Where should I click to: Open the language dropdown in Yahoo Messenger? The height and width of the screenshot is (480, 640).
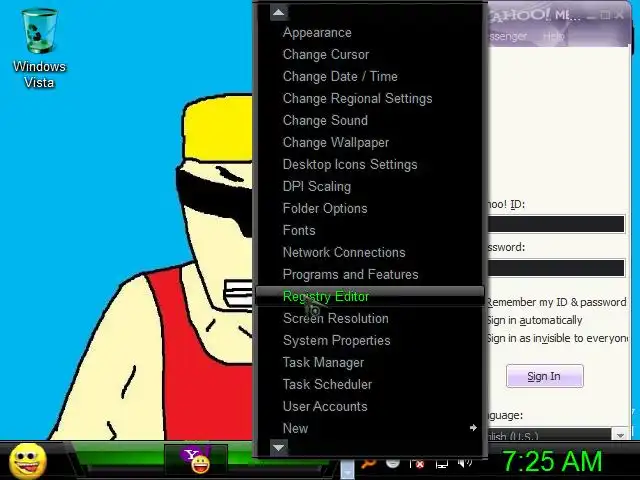(620, 435)
